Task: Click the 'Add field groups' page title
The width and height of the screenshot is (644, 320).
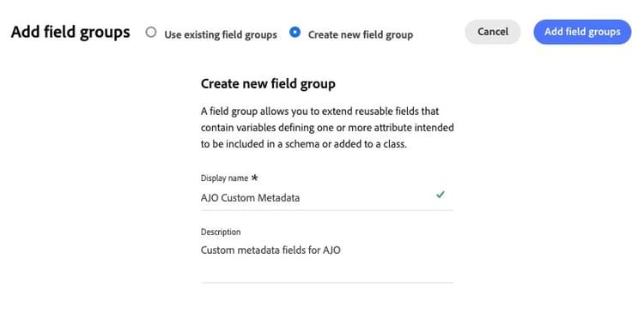Action: click(x=70, y=32)
